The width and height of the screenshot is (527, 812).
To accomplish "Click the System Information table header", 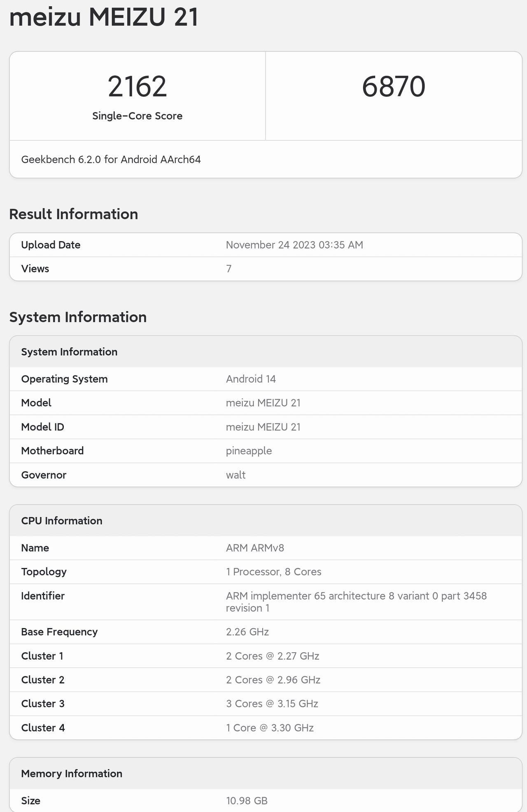I will point(69,352).
